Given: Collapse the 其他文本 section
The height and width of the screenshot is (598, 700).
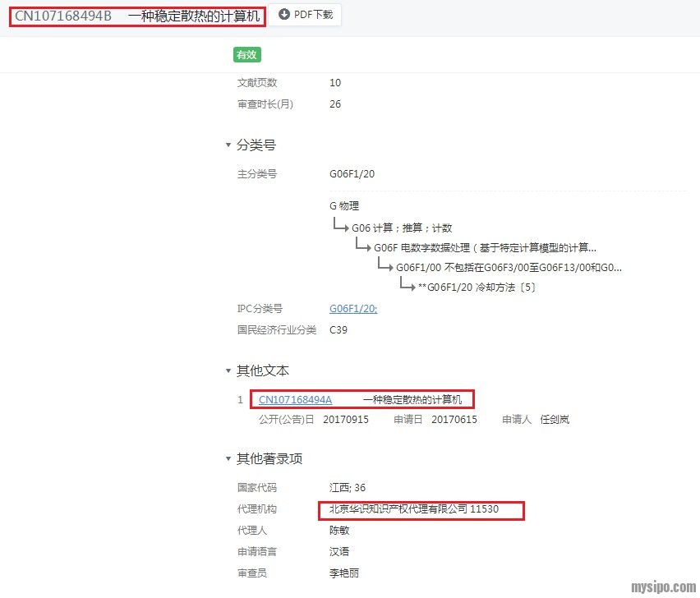Looking at the screenshot, I should pos(228,371).
